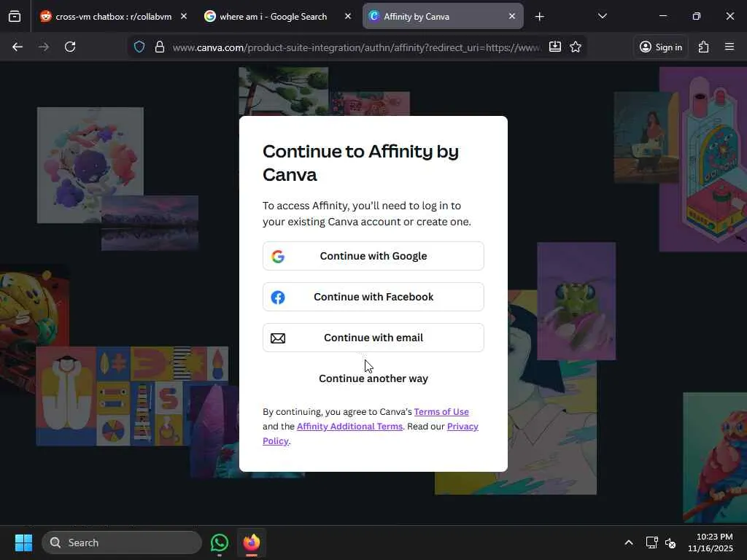The image size is (747, 560).
Task: Switch to the where am i Google Search tab
Action: click(x=273, y=17)
